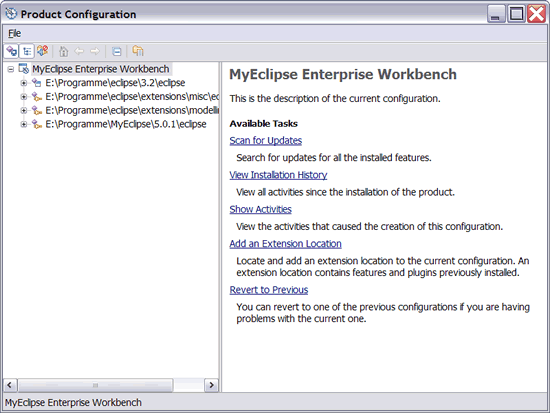This screenshot has height=413, width=550.
Task: Collapse the MyEclipse Enterprise Workbench tree root
Action: point(11,69)
